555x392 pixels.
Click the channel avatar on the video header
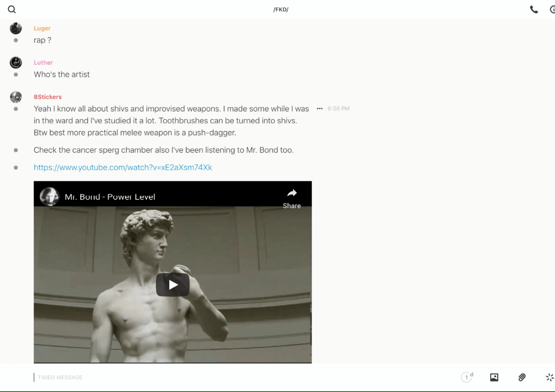49,197
